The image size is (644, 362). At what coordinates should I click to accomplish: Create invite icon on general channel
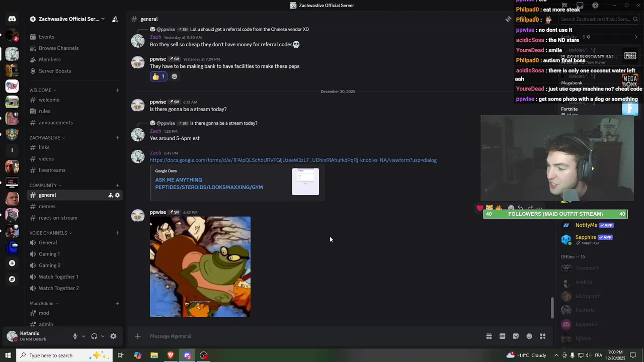tap(110, 195)
